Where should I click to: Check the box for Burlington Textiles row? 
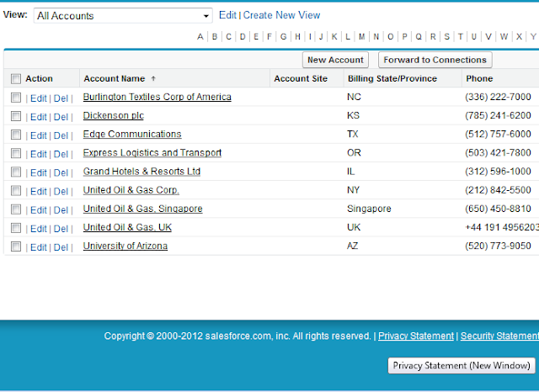pos(16,98)
